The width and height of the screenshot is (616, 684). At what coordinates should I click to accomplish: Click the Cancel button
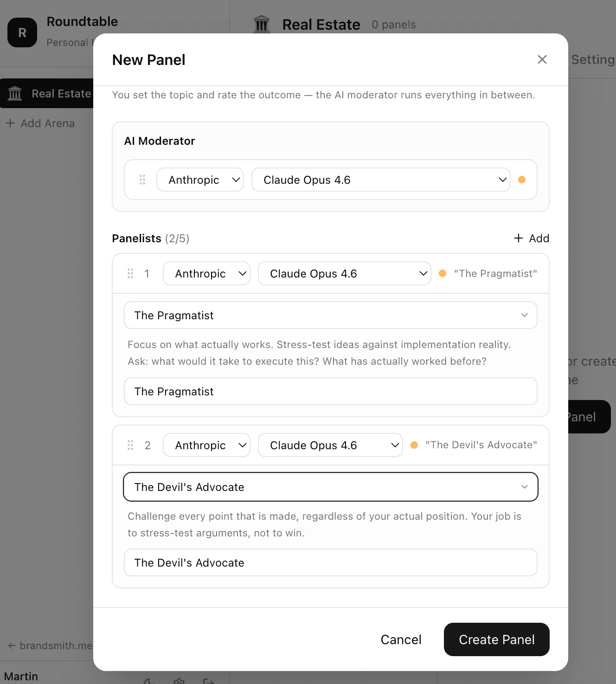pyautogui.click(x=401, y=639)
